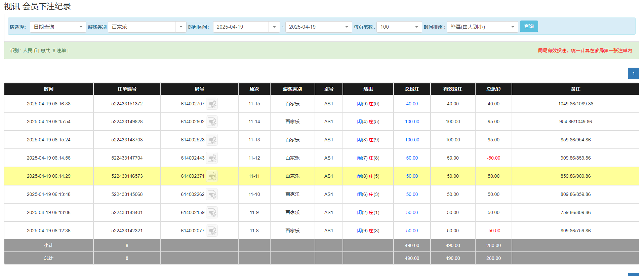Open the 时间排序 sort order dropdown
This screenshot has width=644, height=276.
(x=513, y=27)
